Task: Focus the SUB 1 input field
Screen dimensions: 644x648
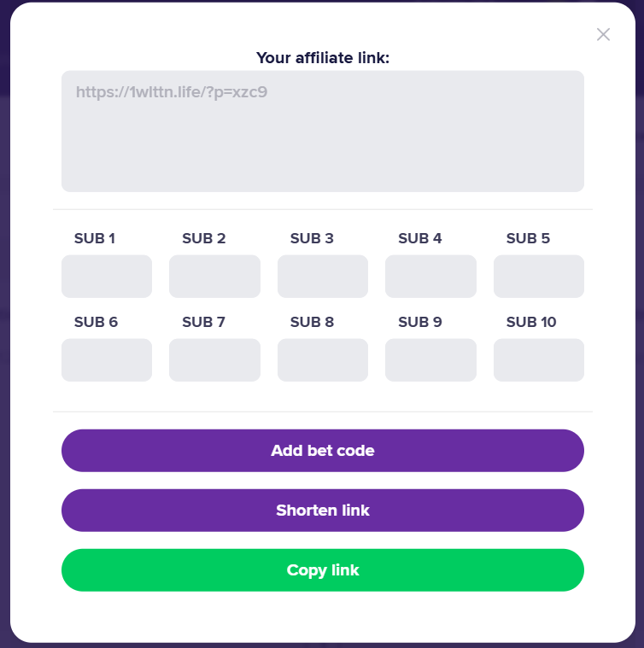Action: pos(107,277)
